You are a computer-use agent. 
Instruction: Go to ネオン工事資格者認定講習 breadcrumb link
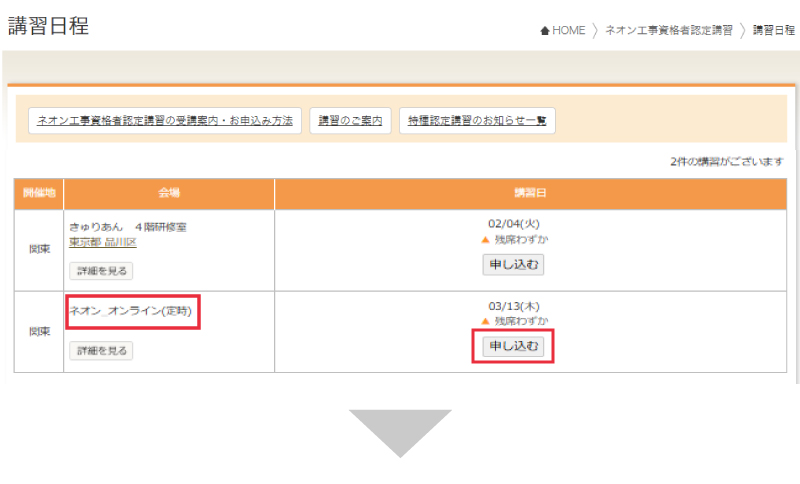668,31
